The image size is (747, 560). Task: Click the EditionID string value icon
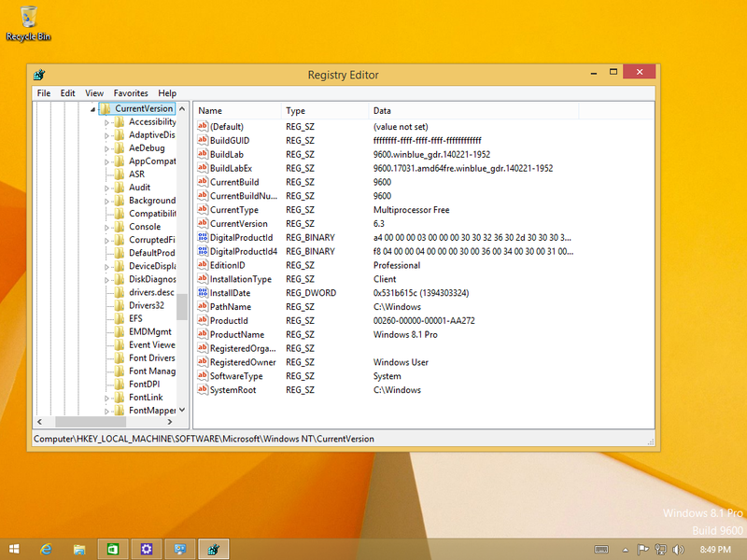tap(203, 265)
